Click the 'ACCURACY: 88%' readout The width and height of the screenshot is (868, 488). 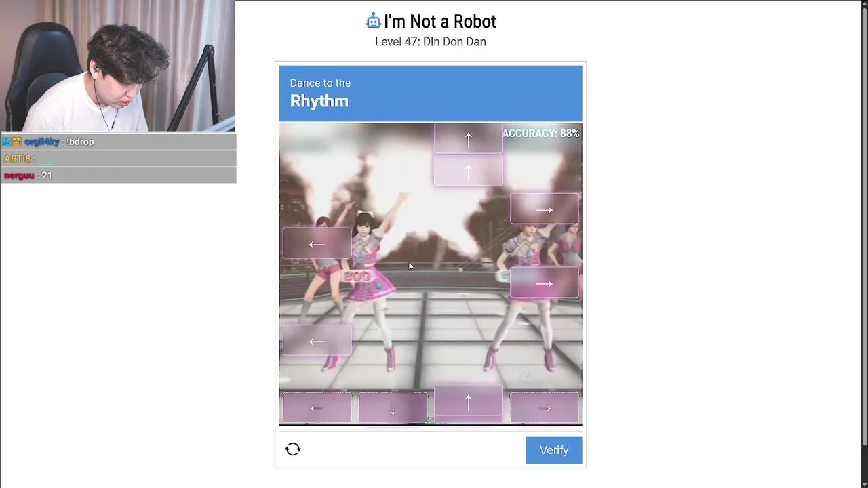(x=541, y=134)
